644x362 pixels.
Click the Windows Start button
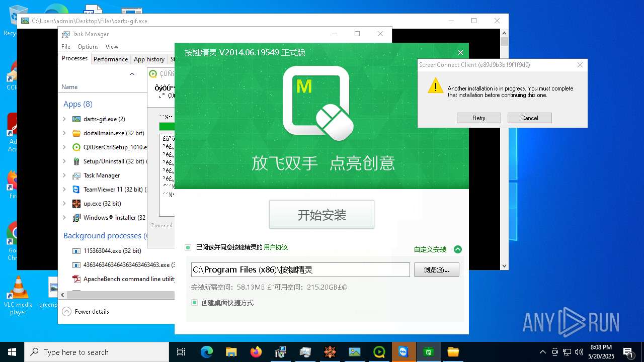click(x=12, y=352)
